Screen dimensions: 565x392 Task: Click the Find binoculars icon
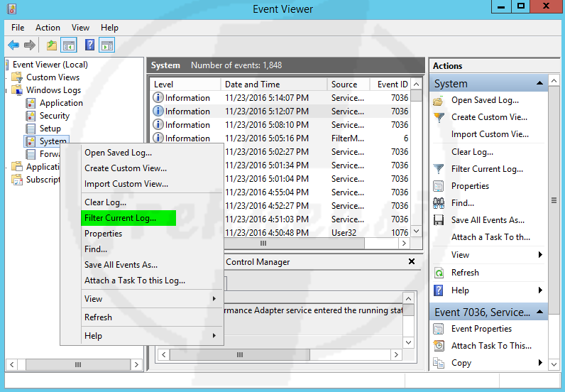(x=439, y=203)
